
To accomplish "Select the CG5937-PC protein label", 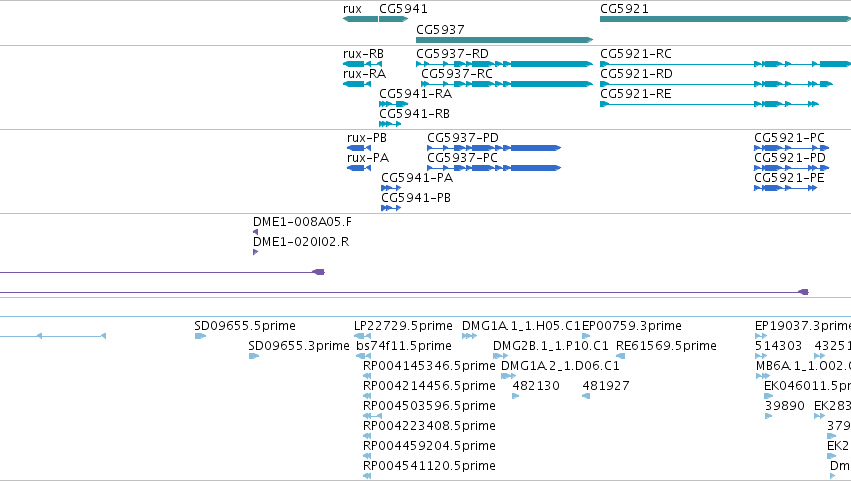I will pyautogui.click(x=462, y=158).
